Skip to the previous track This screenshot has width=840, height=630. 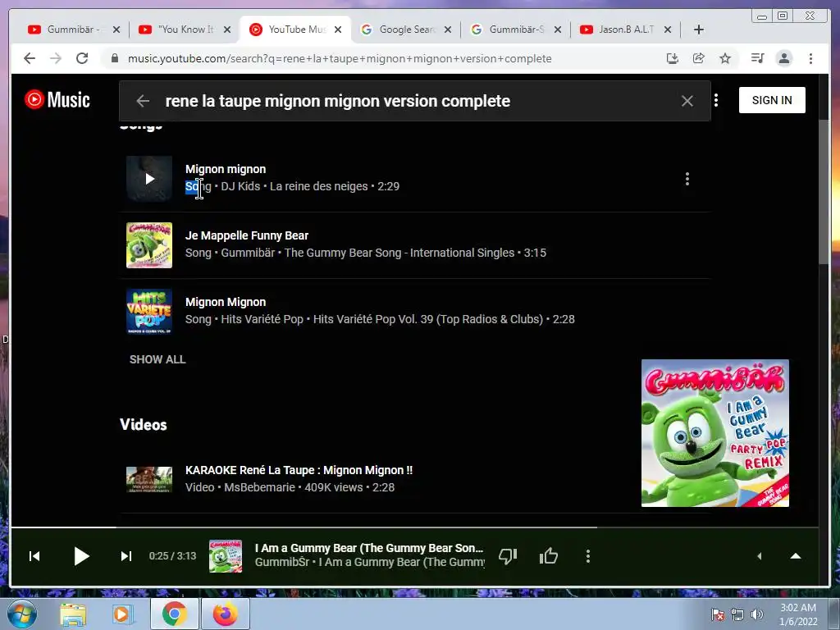click(34, 556)
